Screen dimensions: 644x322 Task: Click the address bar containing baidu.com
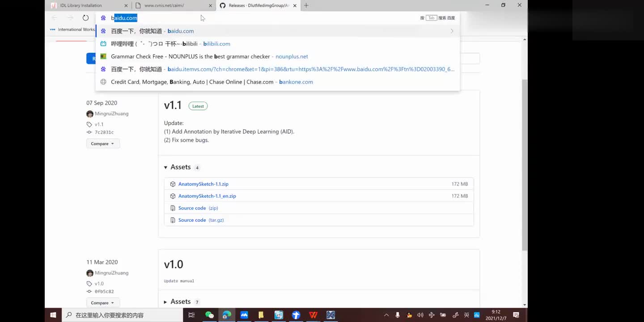pyautogui.click(x=277, y=18)
